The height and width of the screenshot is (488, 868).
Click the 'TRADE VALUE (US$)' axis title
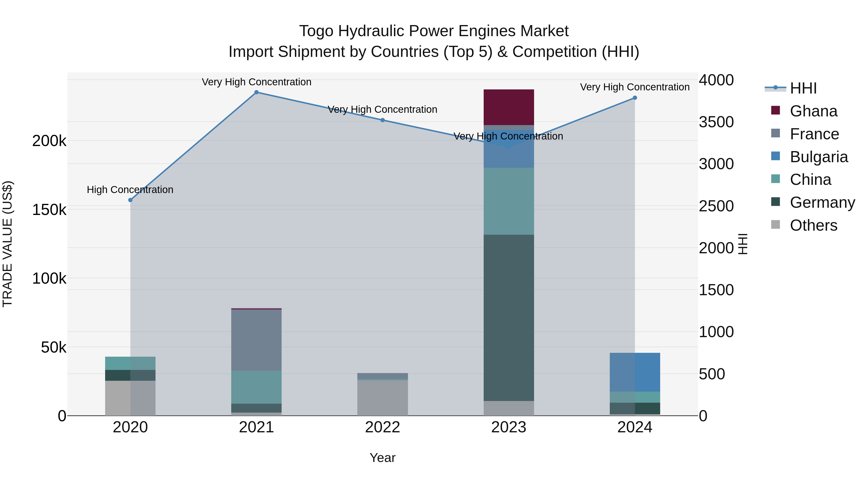[x=7, y=244]
